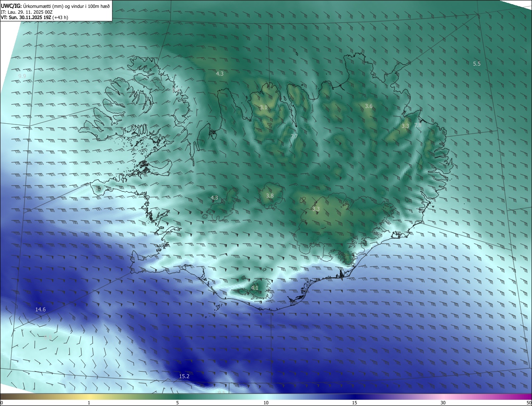Click the 4.1 value near the south coast
Screen dimensions: 532x406
[x=255, y=288]
